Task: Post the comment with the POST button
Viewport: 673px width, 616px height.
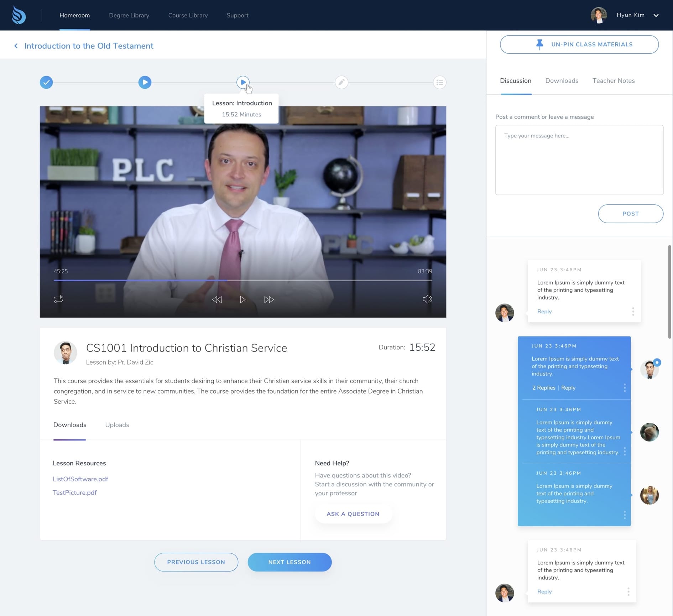Action: 630,214
